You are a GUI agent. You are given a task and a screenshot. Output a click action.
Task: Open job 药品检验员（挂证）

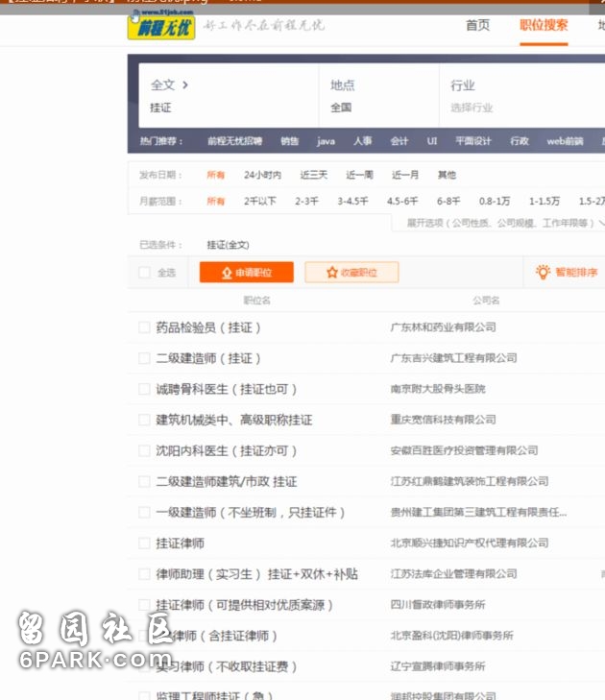coord(208,327)
